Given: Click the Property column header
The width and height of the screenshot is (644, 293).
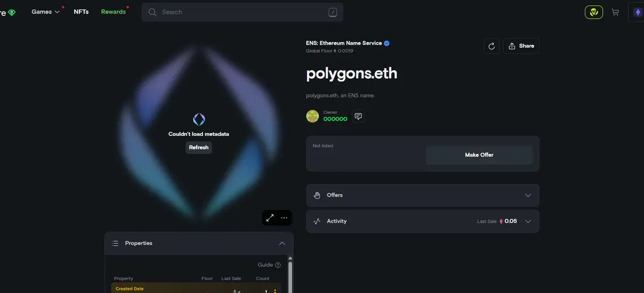Looking at the screenshot, I should [124, 279].
